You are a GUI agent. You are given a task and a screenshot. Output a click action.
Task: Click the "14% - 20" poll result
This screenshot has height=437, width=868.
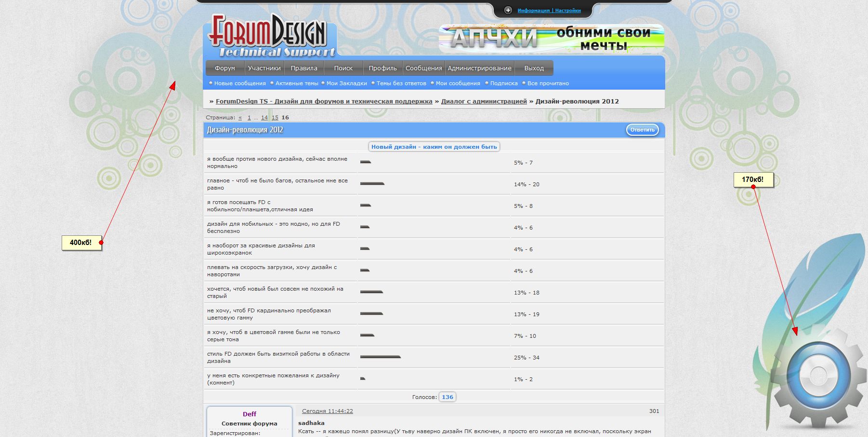[526, 184]
